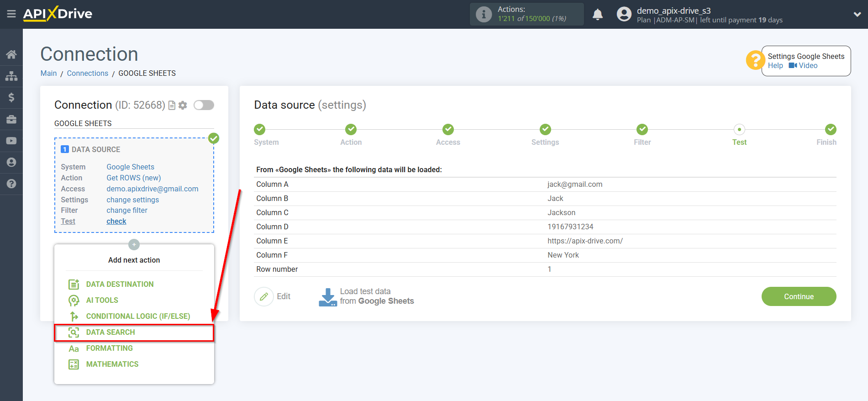Select FORMATTING action
The height and width of the screenshot is (401, 868).
click(110, 348)
